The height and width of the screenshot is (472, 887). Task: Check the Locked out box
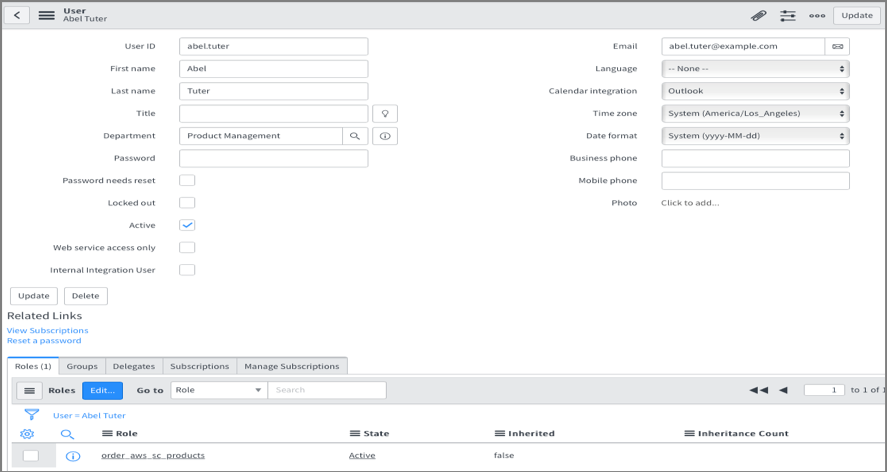[x=187, y=203]
